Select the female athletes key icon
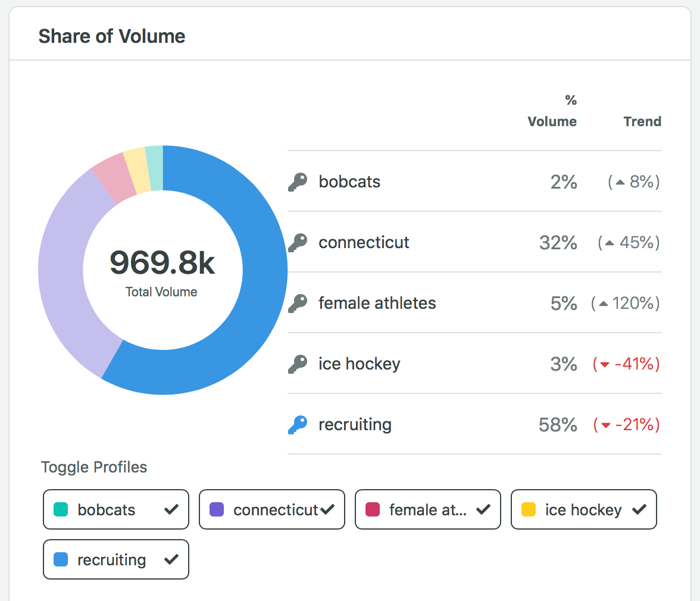The width and height of the screenshot is (700, 601). point(298,303)
